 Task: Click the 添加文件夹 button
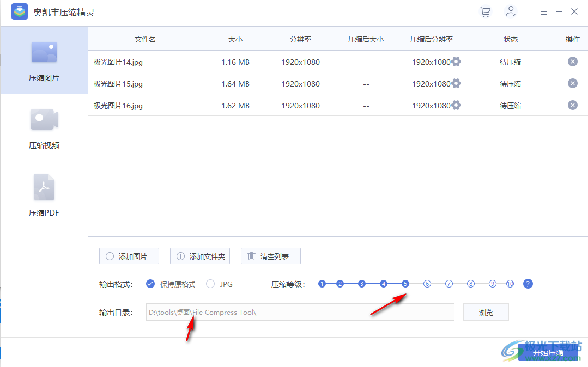200,256
